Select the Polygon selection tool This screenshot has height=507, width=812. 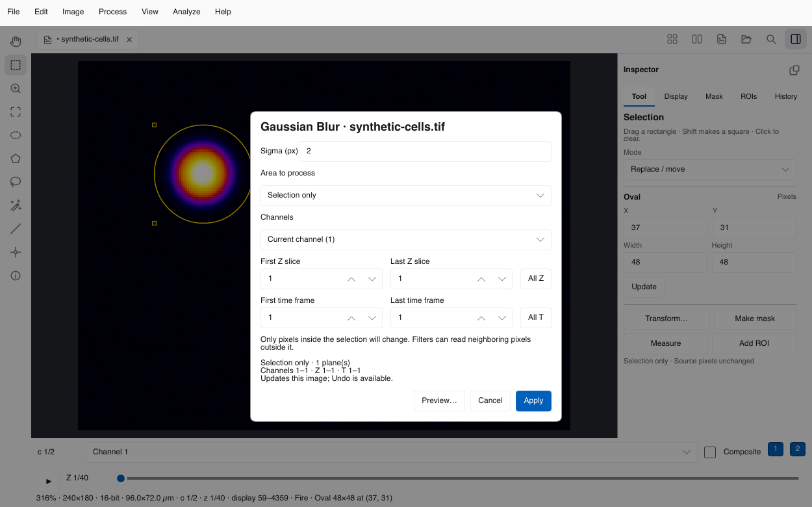point(16,159)
